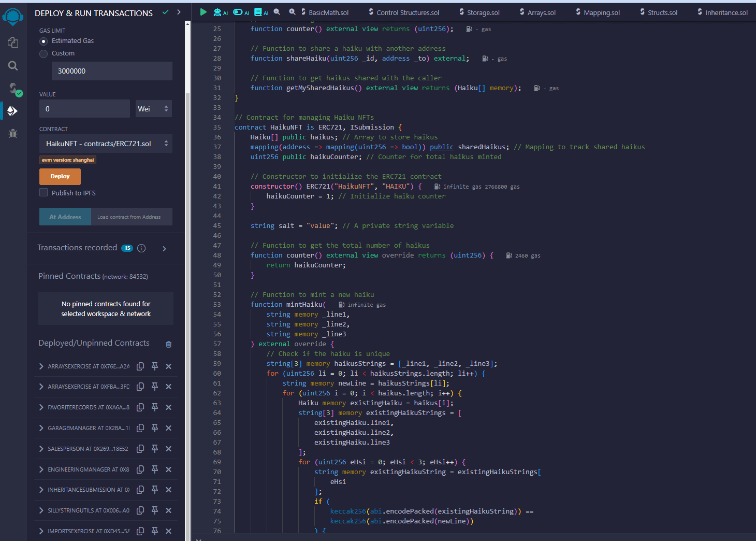Expand the SALESPERSON contract
Viewport: 756px width, 541px height.
click(41, 449)
